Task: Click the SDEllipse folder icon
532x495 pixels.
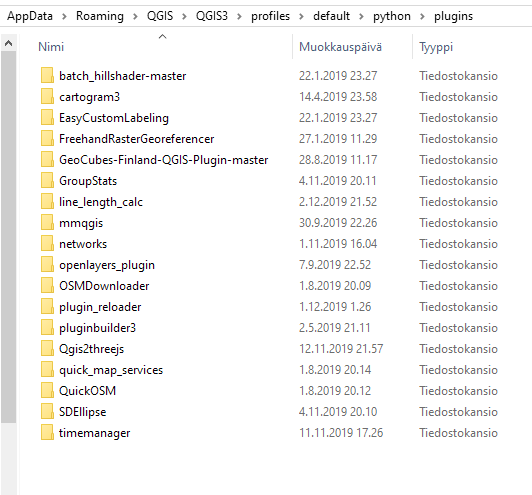Action: pyautogui.click(x=47, y=412)
